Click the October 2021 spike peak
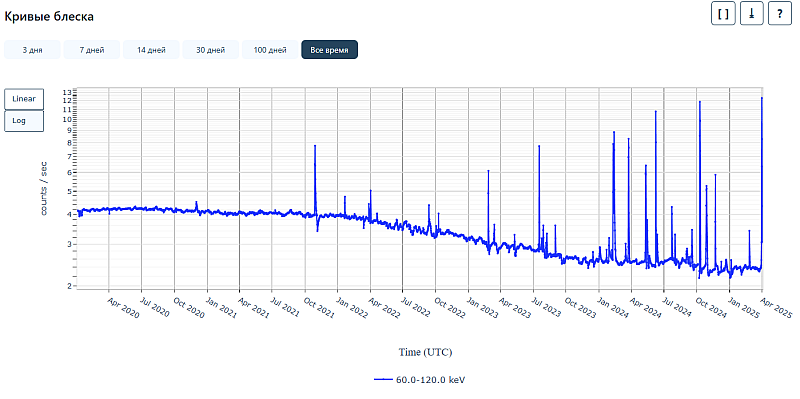The height and width of the screenshot is (399, 800). [315, 146]
